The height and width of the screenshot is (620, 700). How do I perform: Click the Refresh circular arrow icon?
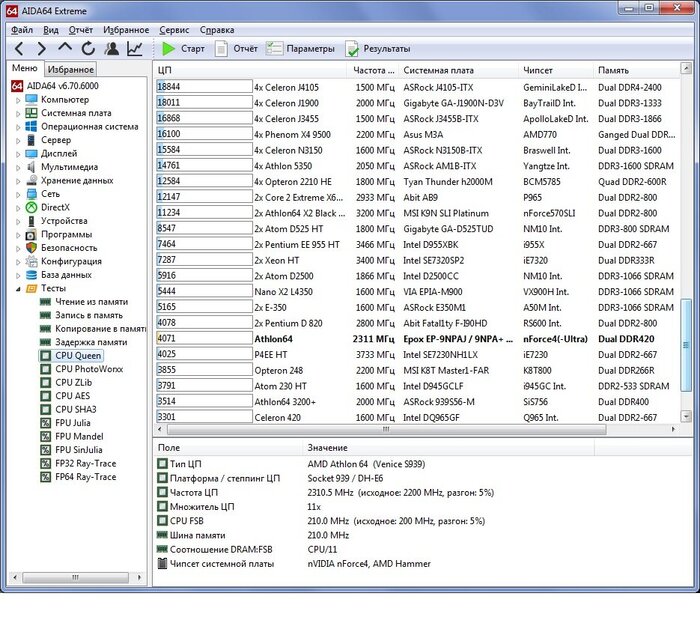click(x=88, y=48)
